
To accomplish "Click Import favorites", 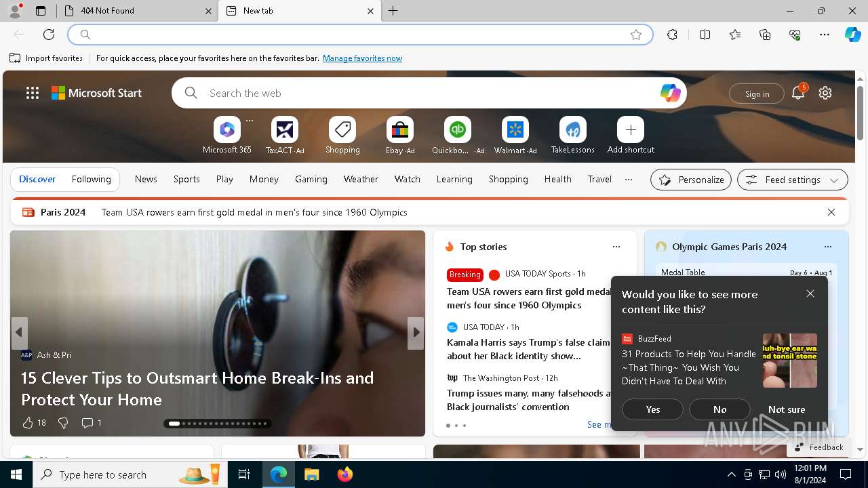I will (47, 58).
